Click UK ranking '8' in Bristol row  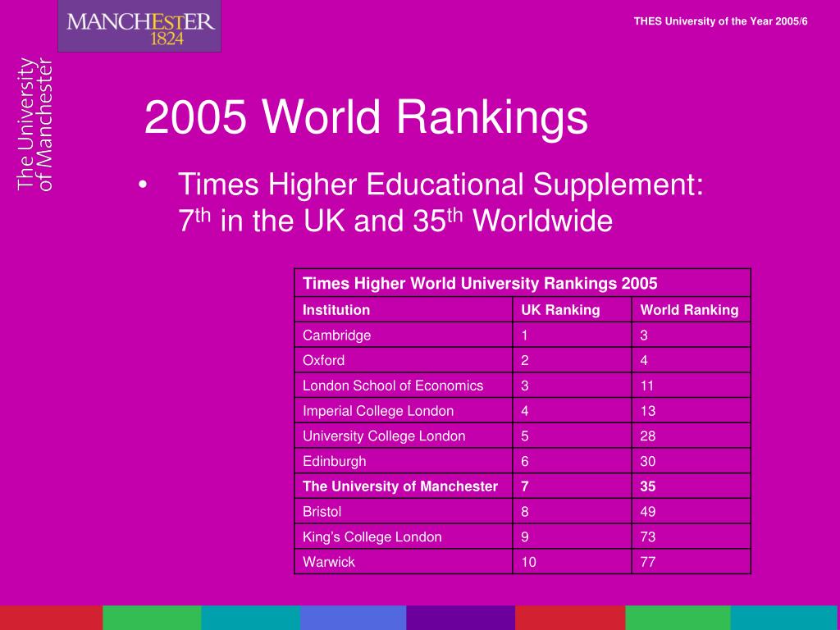524,512
